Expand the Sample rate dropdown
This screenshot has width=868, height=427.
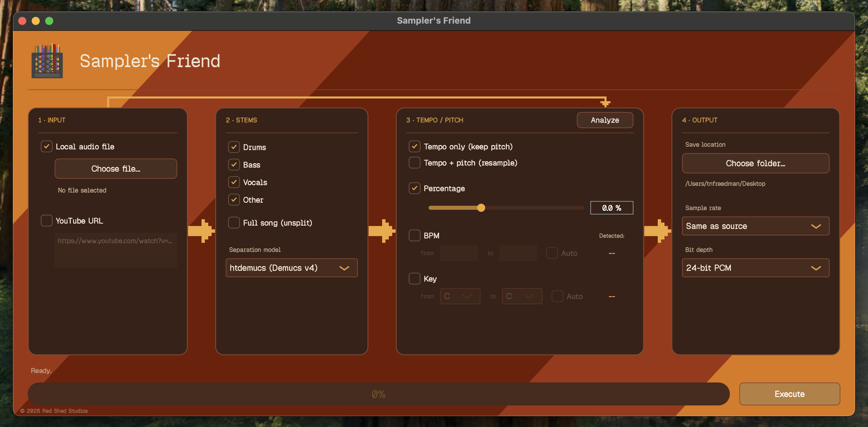point(755,226)
